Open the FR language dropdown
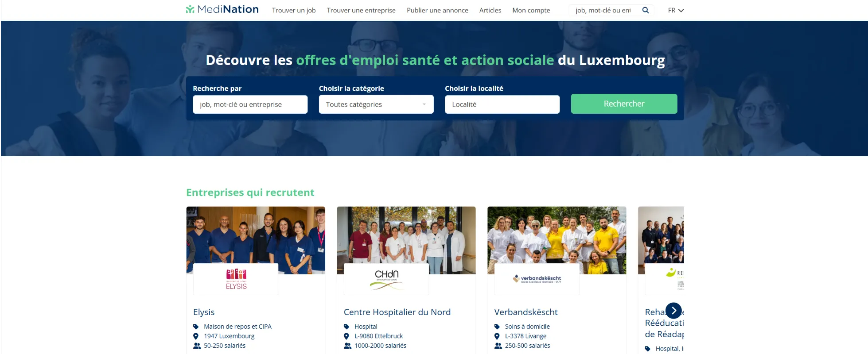The height and width of the screenshot is (354, 868). point(676,10)
